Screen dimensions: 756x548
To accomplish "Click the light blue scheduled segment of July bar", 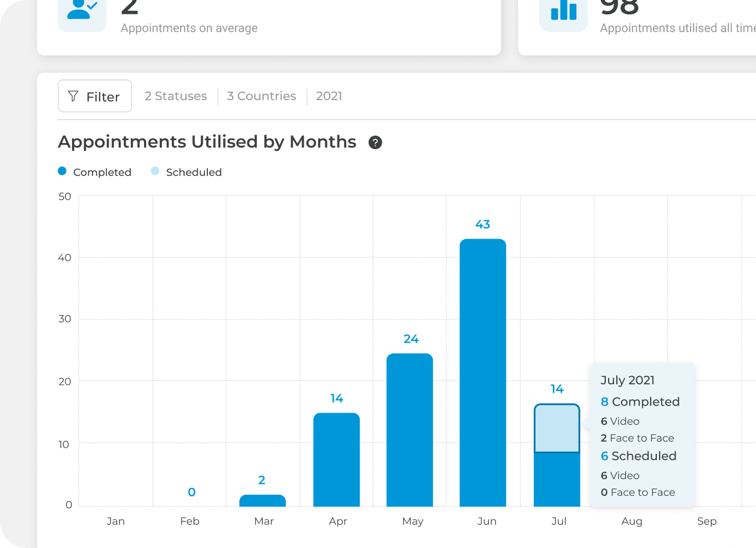I will (557, 428).
